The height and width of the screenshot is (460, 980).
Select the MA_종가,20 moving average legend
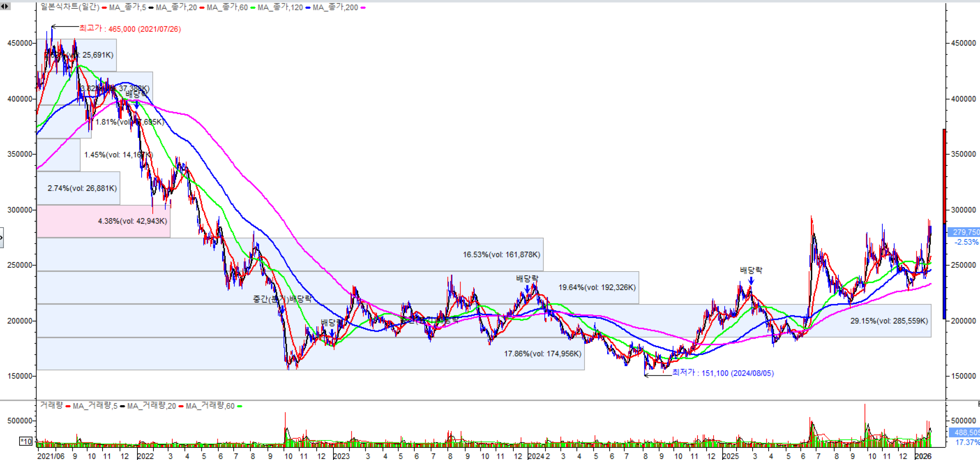pyautogui.click(x=176, y=7)
